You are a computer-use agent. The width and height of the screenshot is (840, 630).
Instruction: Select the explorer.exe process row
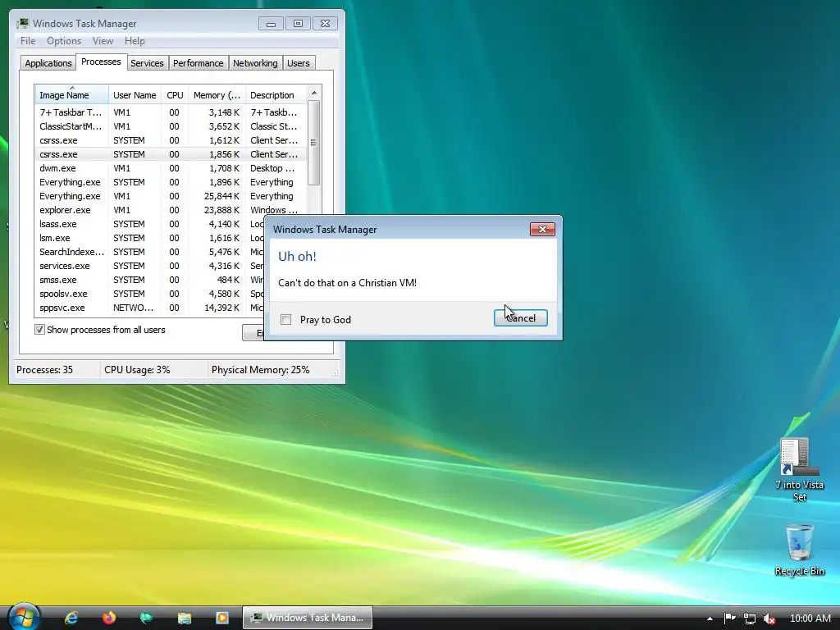click(x=171, y=210)
